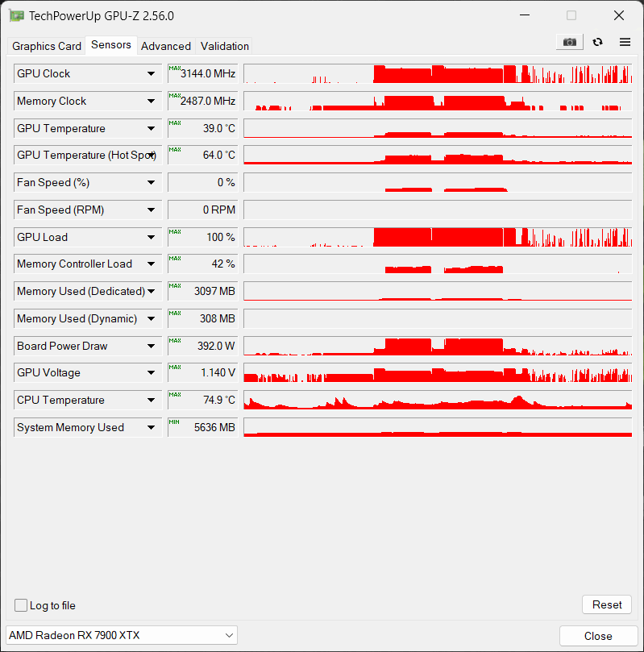The width and height of the screenshot is (644, 652).
Task: Click the Hot Spot 64.0 °C value
Action: (x=203, y=155)
